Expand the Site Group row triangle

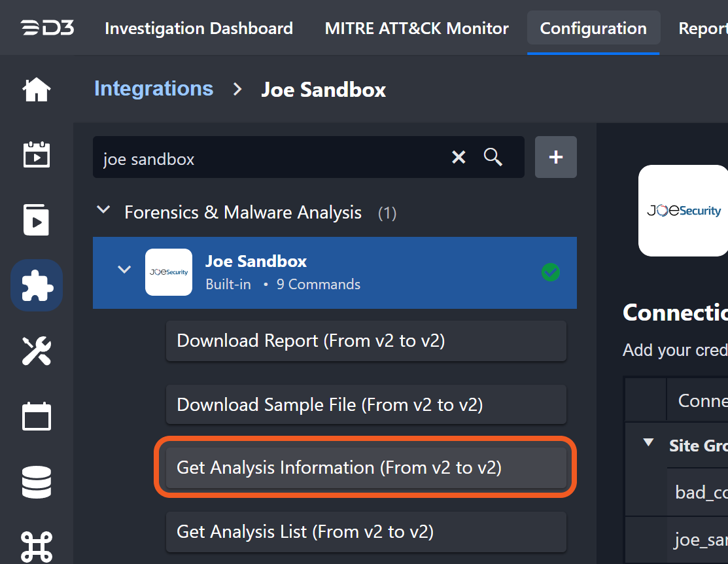[648, 443]
